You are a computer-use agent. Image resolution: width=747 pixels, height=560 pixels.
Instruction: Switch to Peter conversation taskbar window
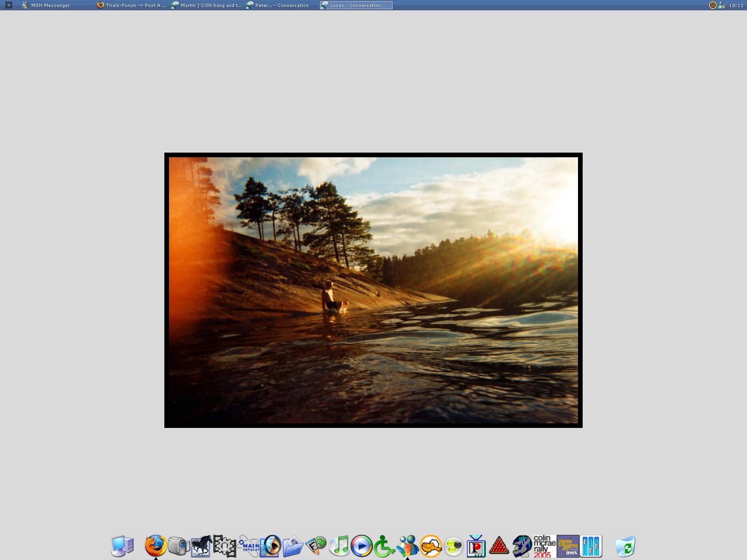281,5
